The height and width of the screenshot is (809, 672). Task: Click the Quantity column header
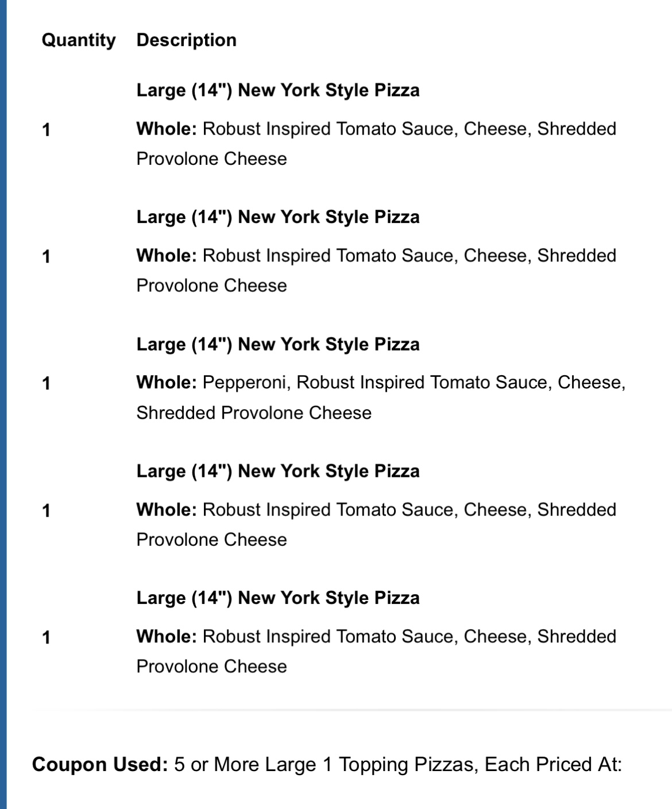point(79,40)
